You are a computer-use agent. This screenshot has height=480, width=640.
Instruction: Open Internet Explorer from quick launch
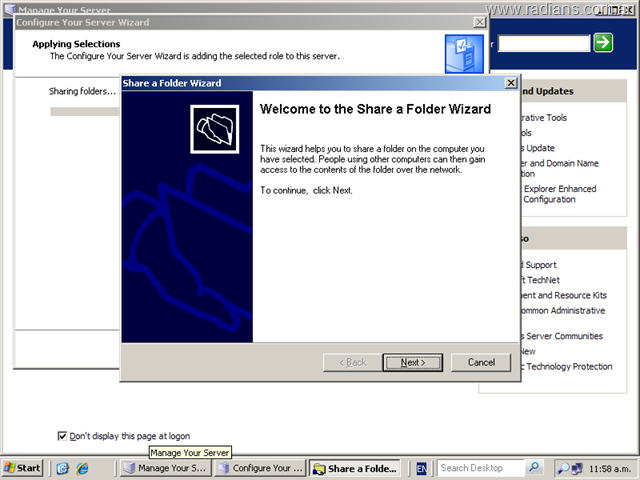(x=82, y=468)
